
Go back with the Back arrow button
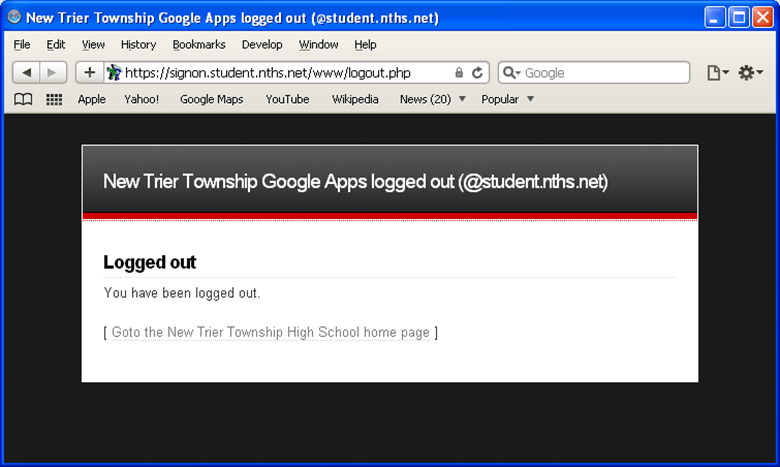click(x=26, y=73)
